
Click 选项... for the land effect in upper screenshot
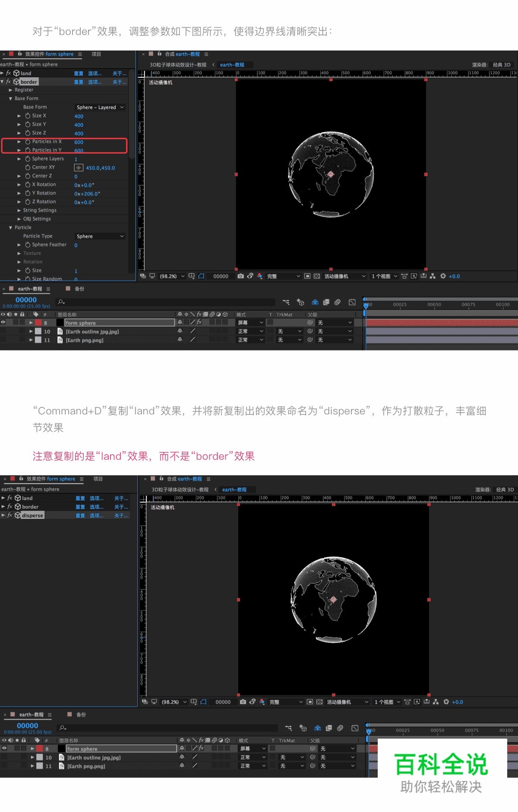tap(95, 73)
